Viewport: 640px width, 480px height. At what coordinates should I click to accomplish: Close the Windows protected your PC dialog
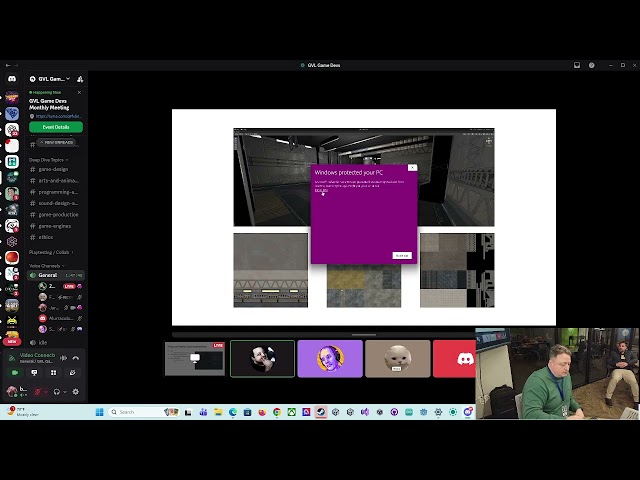412,168
